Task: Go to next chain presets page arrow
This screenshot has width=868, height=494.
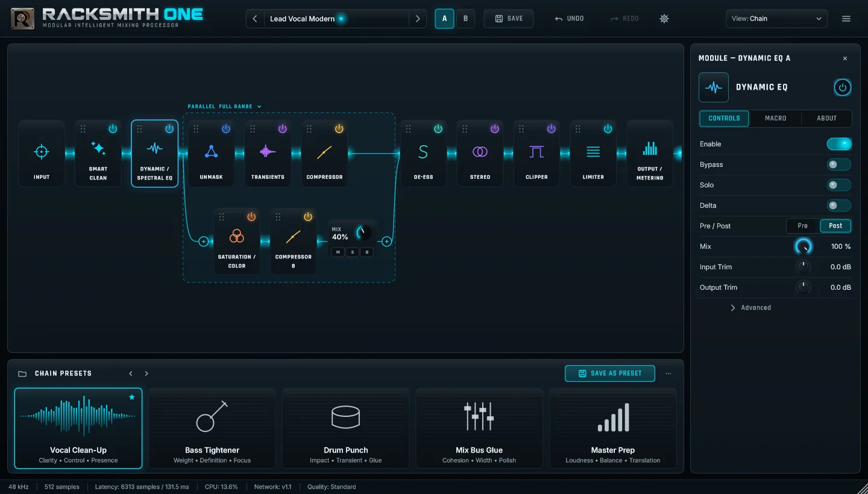Action: click(146, 374)
